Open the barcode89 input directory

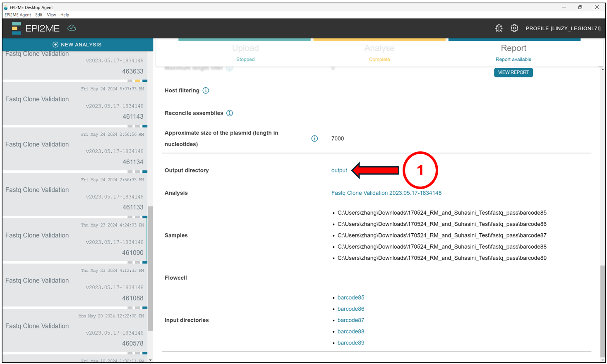pos(351,343)
